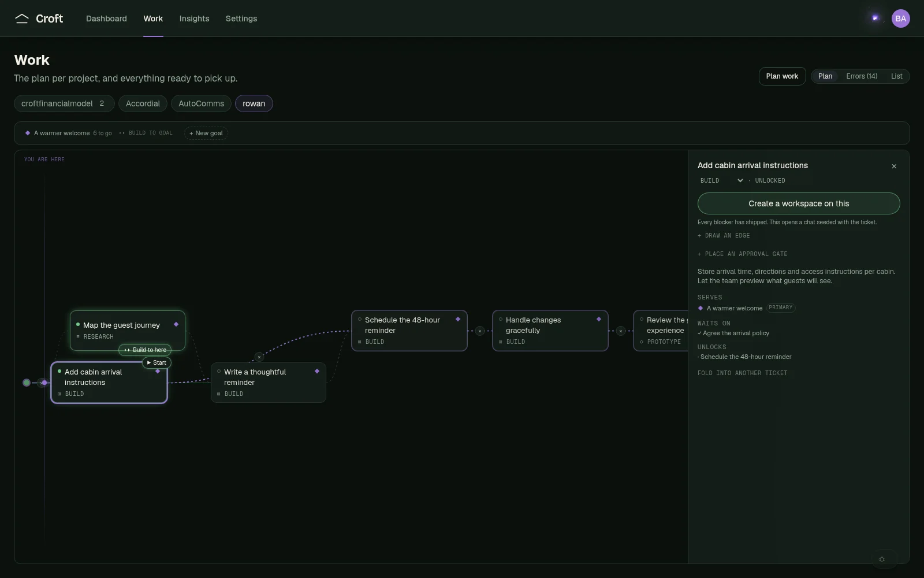This screenshot has height=578, width=924.
Task: Open the Insights tab
Action: 194,18
